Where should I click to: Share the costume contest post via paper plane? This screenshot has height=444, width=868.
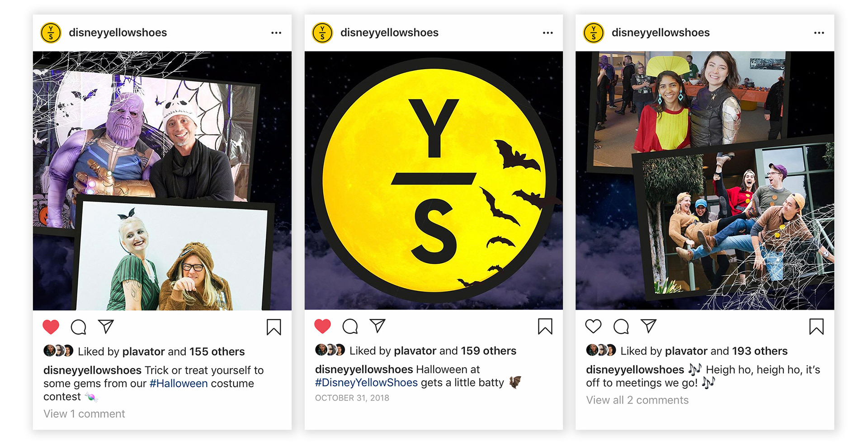point(106,326)
